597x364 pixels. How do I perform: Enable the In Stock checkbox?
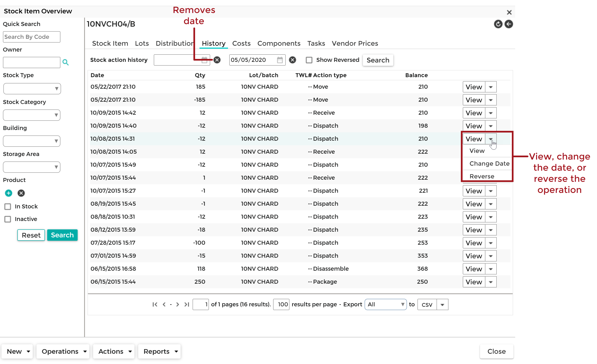point(8,207)
